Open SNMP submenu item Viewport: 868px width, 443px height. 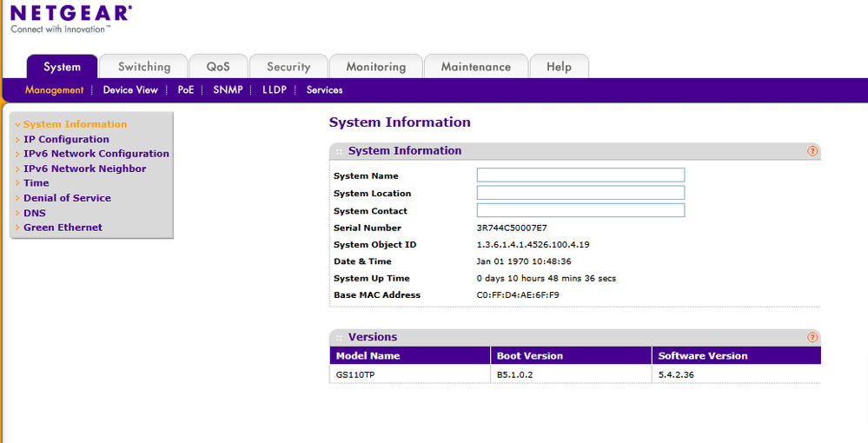(228, 89)
